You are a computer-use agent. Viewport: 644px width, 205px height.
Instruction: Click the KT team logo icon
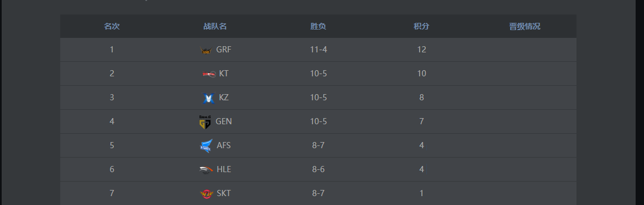[209, 74]
